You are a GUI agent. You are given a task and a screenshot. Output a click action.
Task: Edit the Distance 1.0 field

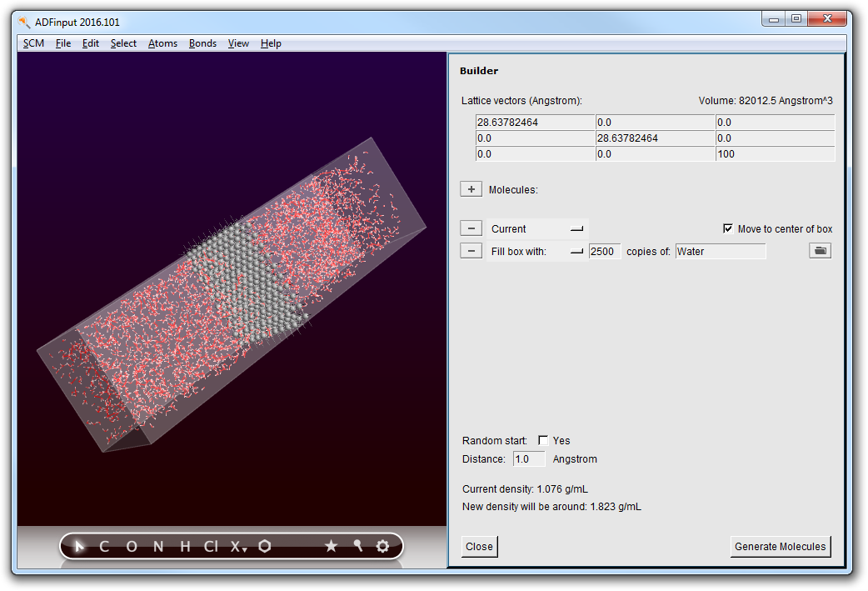tap(529, 459)
